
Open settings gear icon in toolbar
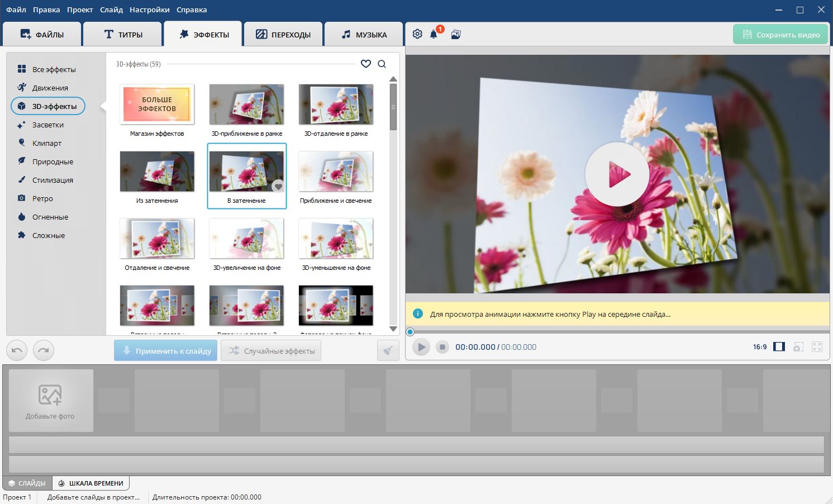pos(417,34)
